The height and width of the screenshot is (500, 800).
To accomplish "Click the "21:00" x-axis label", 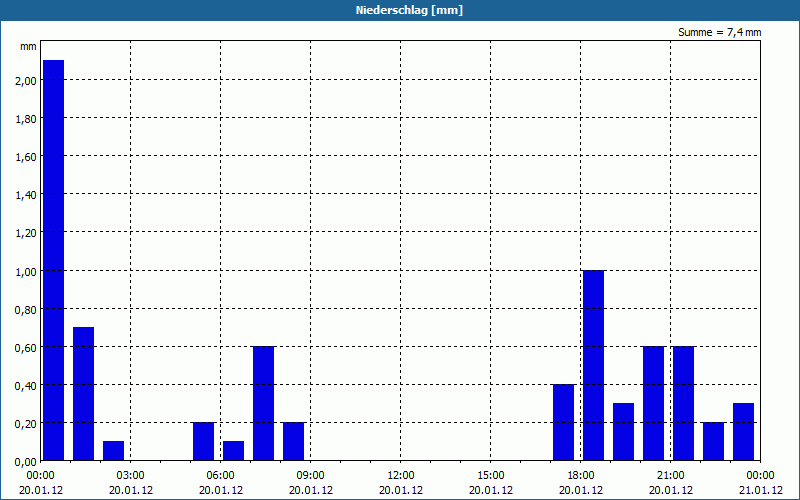I will [x=670, y=476].
